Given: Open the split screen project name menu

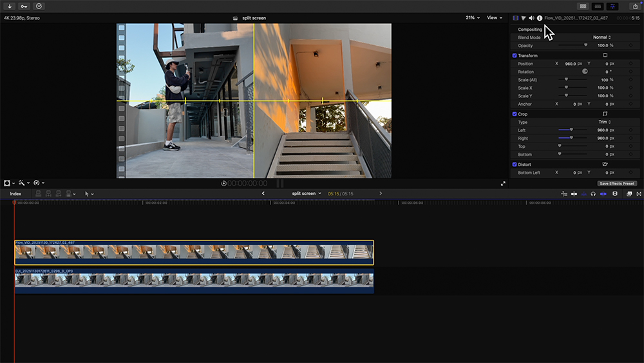Looking at the screenshot, I should coord(306,193).
